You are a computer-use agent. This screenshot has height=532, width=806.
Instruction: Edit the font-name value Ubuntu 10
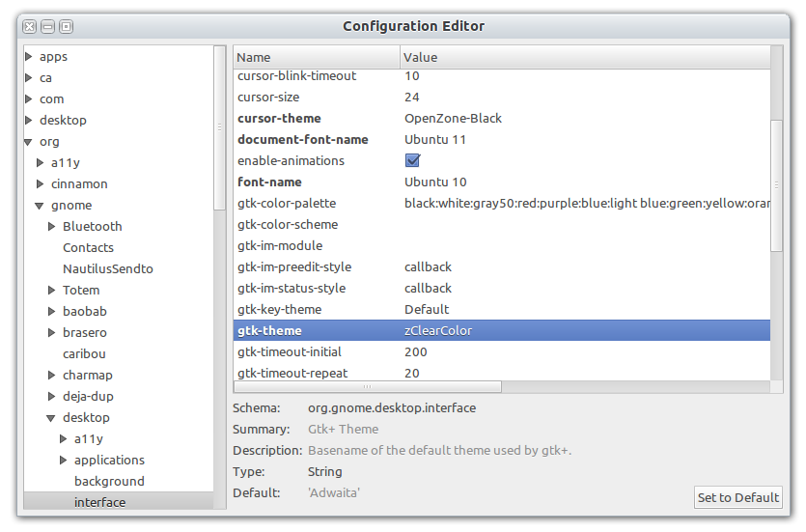[435, 182]
